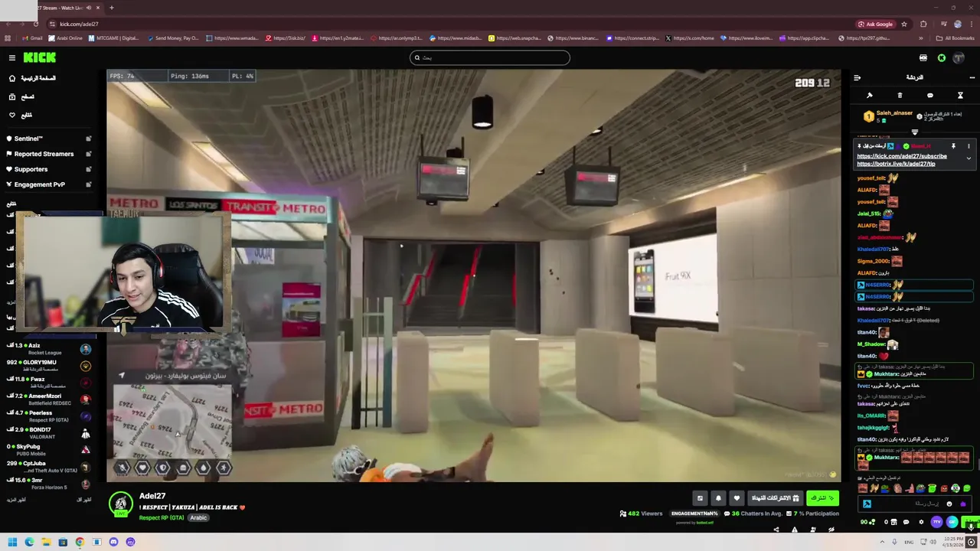Click the user icon under stream stats
Screen dimensions: 980x551
tap(813, 530)
